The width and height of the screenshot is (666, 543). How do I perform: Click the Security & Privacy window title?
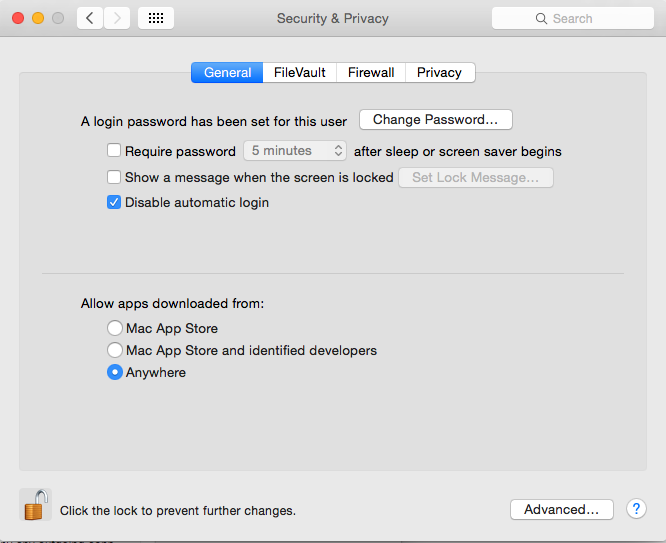coord(333,18)
